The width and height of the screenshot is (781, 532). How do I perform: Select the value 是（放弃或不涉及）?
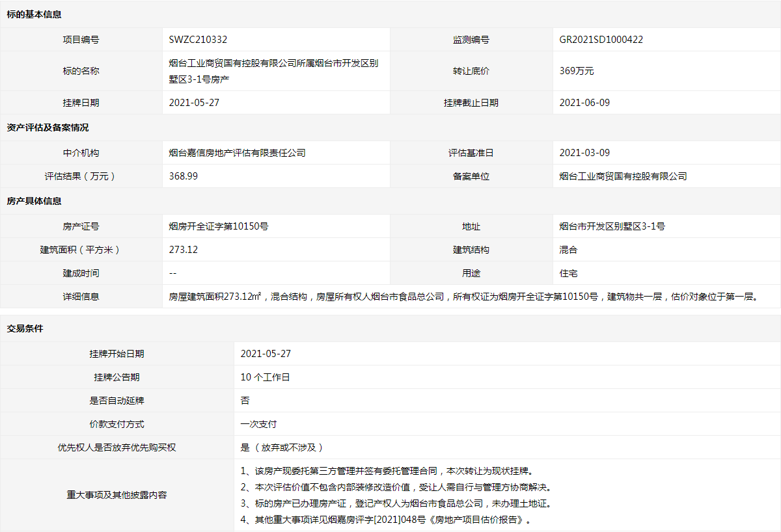pos(282,447)
